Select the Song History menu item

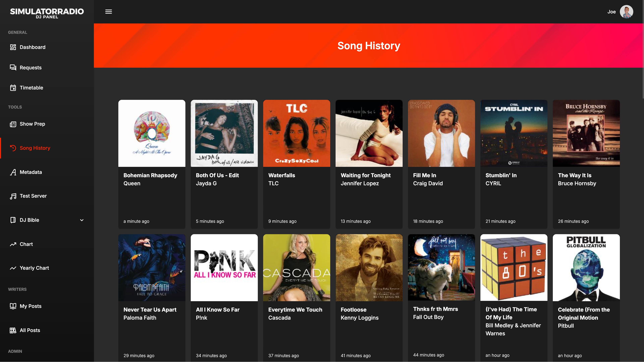click(x=35, y=148)
